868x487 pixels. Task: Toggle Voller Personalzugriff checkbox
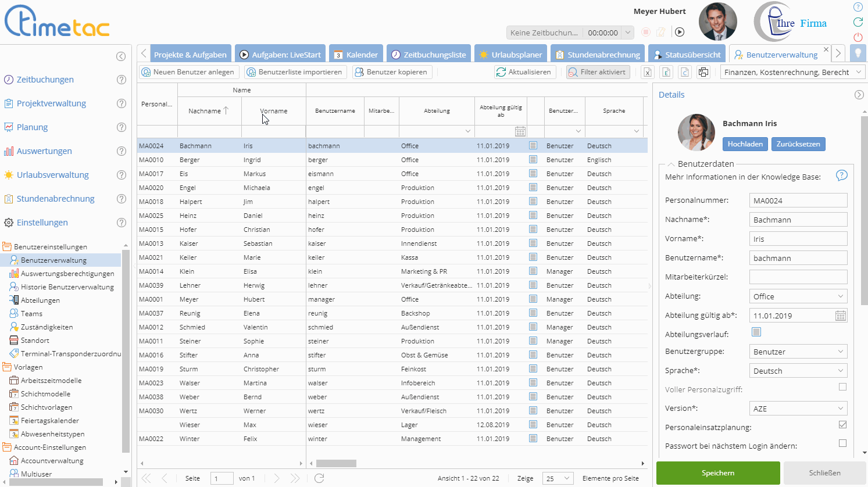tap(842, 387)
